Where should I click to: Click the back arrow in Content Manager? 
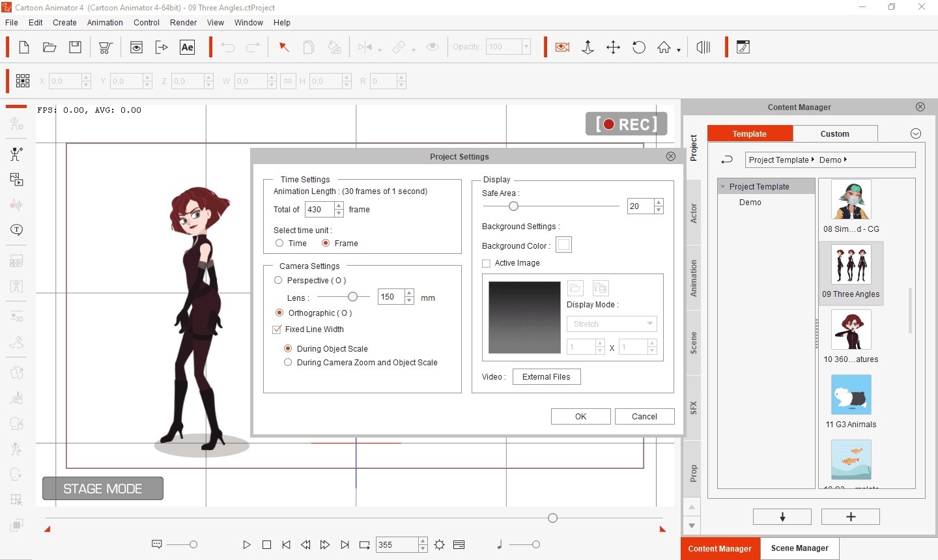(728, 160)
